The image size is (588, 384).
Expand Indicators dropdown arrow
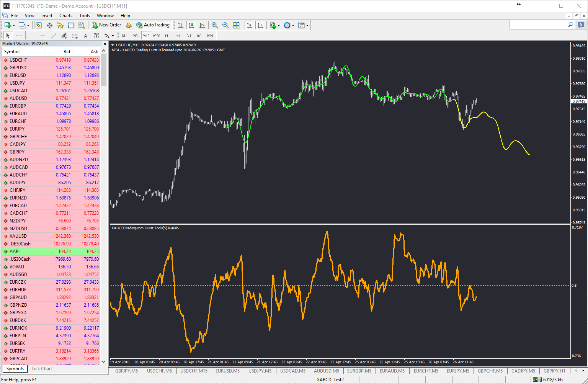point(279,26)
